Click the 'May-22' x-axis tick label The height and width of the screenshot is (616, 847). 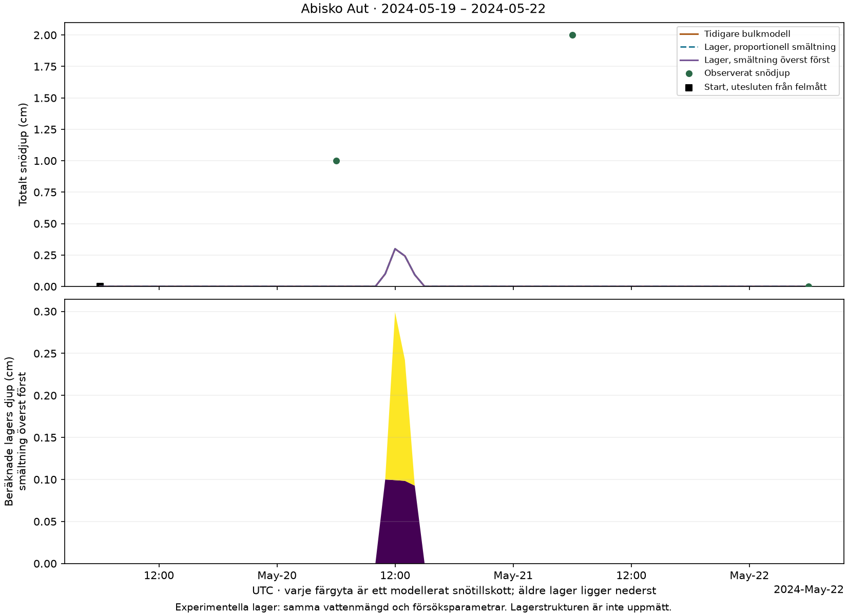point(749,576)
